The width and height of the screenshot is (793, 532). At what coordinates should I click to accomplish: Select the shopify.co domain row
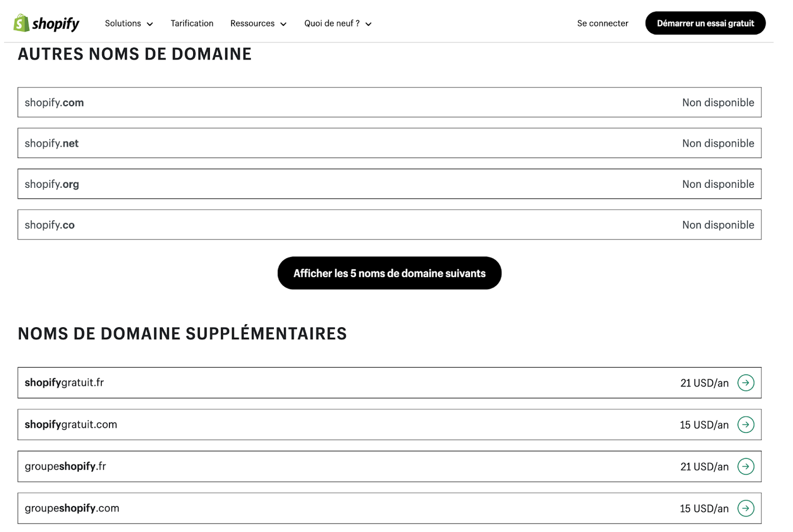pyautogui.click(x=389, y=225)
